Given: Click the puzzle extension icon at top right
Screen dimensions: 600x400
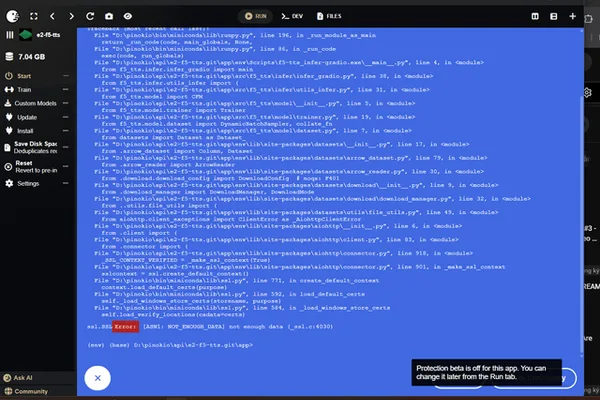Looking at the screenshot, I should click(589, 18).
